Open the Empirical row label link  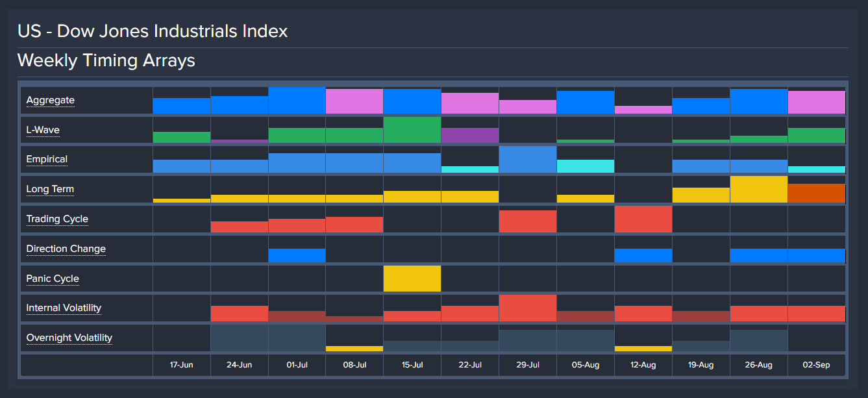(47, 159)
